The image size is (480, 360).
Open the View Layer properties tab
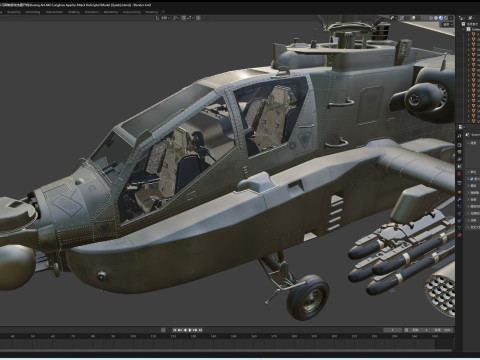pyautogui.click(x=459, y=159)
